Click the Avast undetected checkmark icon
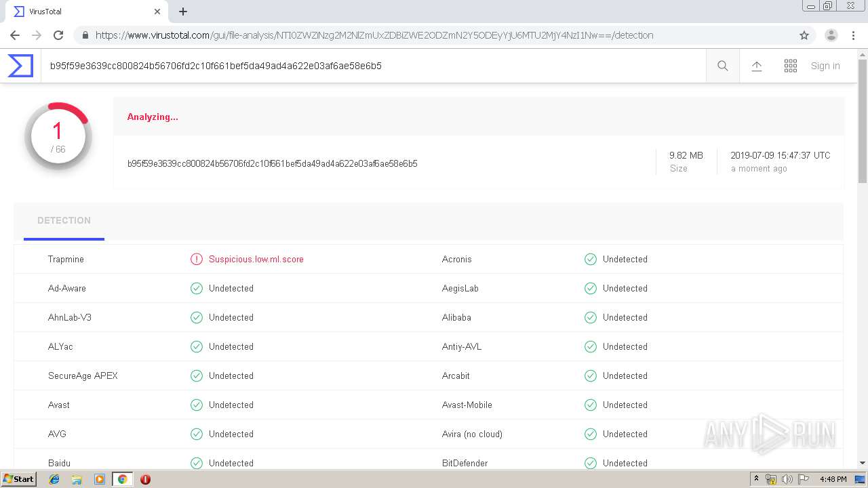Image resolution: width=868 pixels, height=488 pixels. (197, 405)
